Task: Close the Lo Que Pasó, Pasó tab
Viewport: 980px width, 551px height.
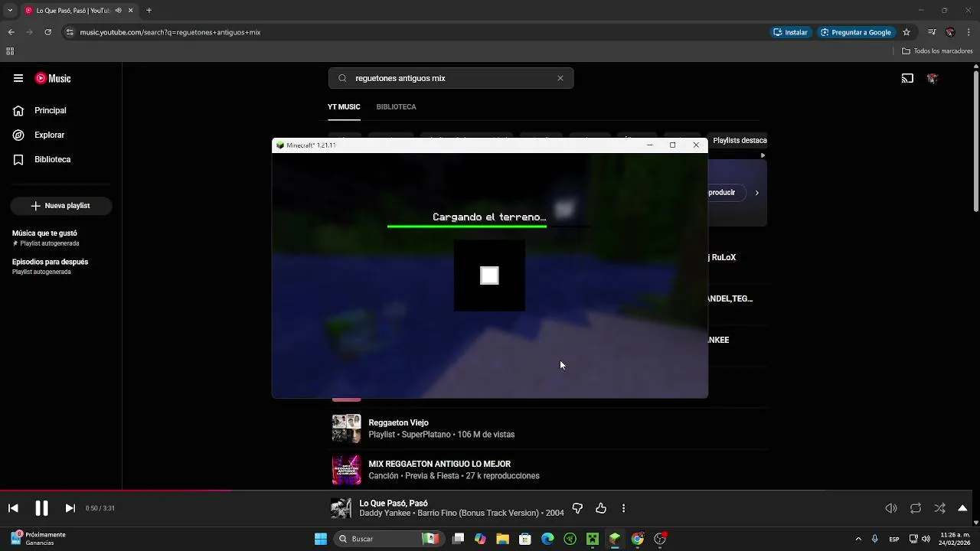Action: 130,11
